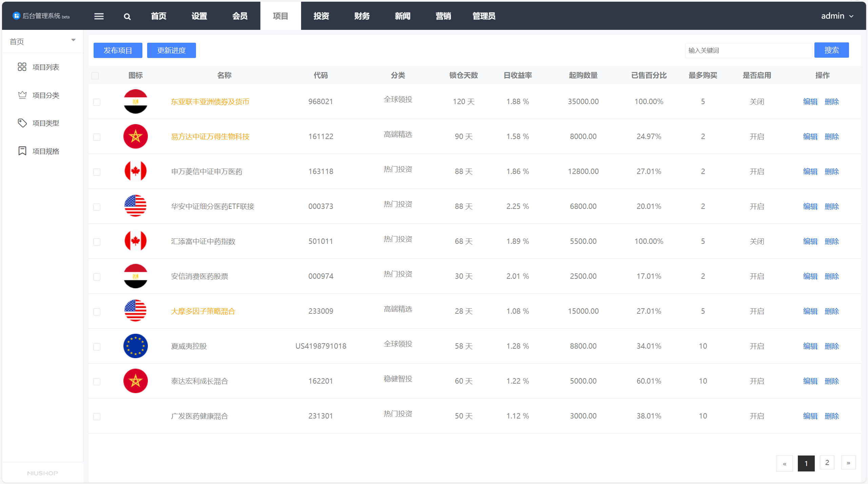The height and width of the screenshot is (484, 868).
Task: Expand 首页 sidebar section
Action: pos(72,41)
